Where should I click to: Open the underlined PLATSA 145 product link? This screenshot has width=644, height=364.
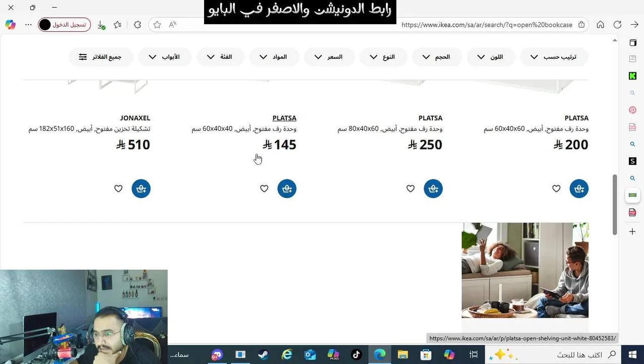(284, 118)
